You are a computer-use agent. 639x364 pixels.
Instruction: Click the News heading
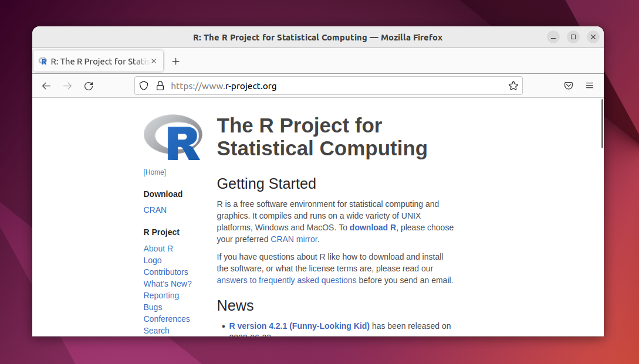tap(235, 306)
